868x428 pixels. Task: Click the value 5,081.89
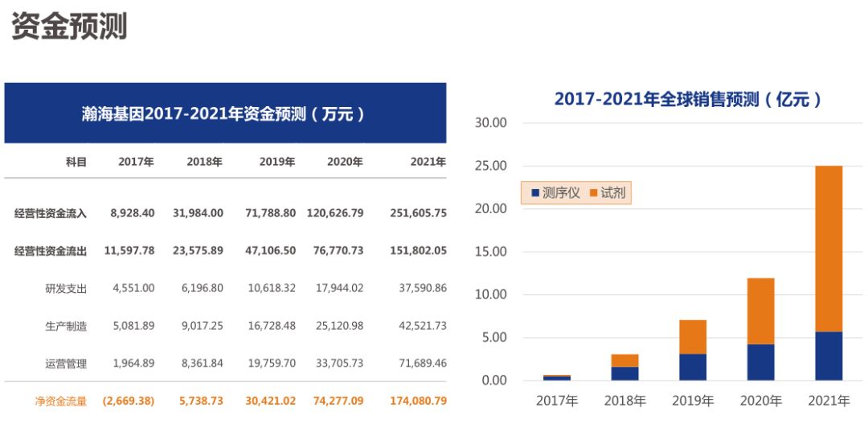(x=133, y=326)
